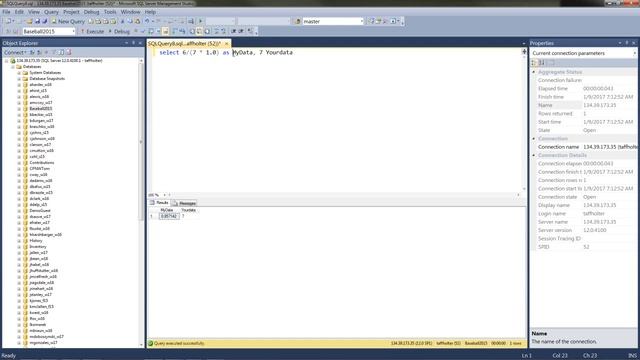Click the Yourdata column header
This screenshot has height=360, width=640.
pyautogui.click(x=189, y=210)
